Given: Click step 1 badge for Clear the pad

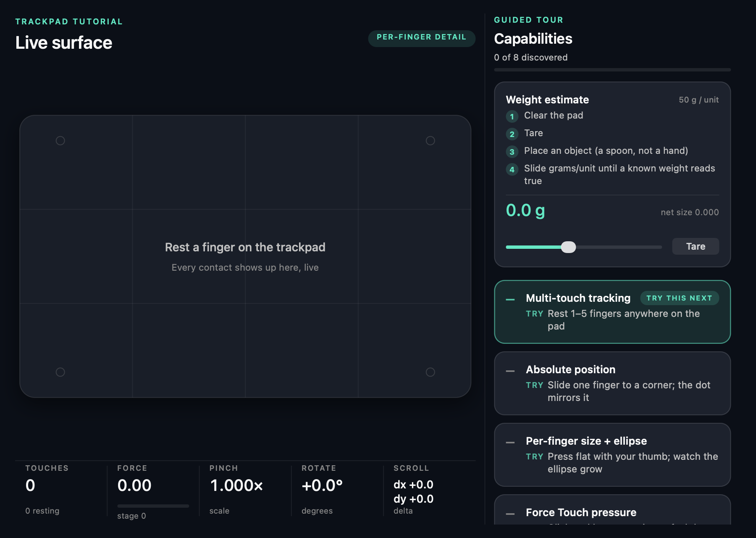Looking at the screenshot, I should (512, 116).
